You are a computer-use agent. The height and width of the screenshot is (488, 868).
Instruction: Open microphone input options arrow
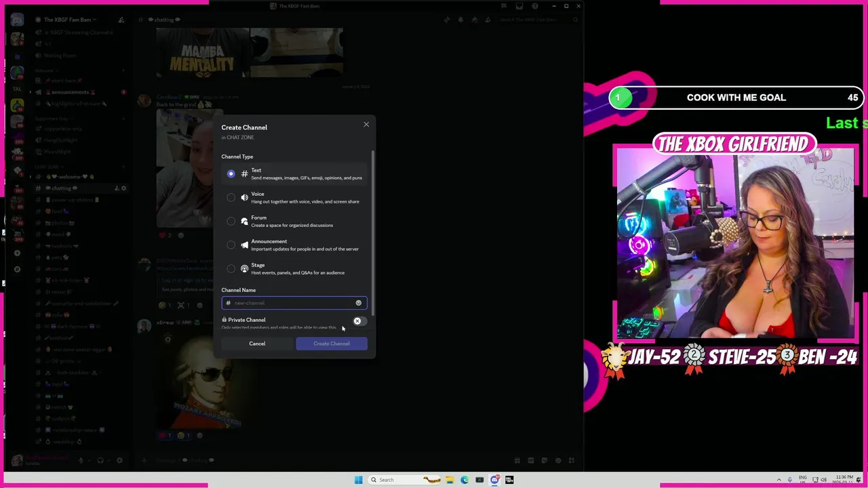click(89, 461)
